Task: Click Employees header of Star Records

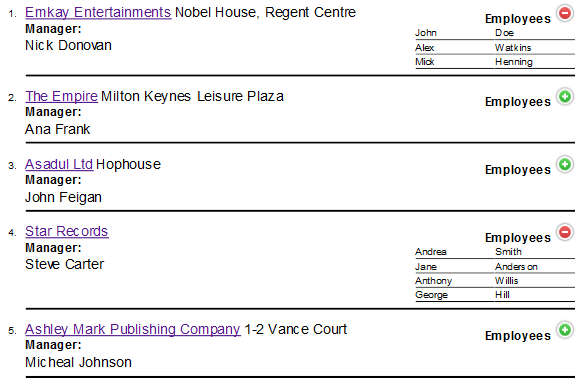Action: click(x=518, y=238)
